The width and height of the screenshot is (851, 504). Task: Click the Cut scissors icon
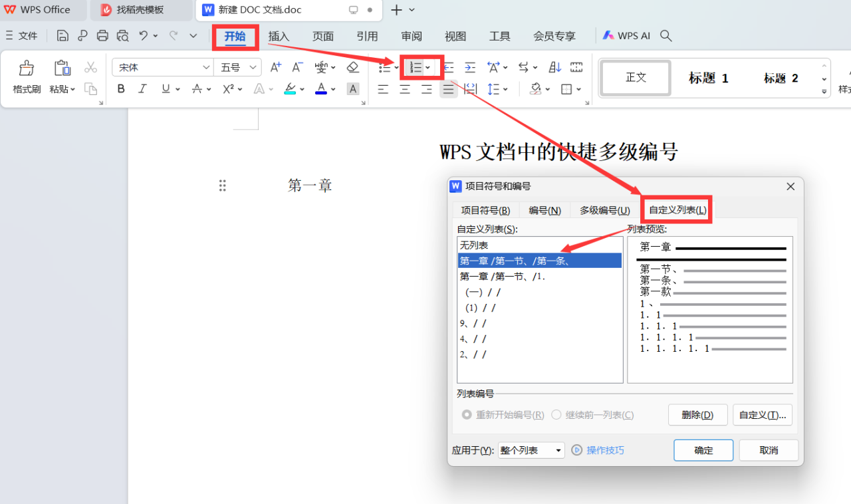[x=91, y=67]
